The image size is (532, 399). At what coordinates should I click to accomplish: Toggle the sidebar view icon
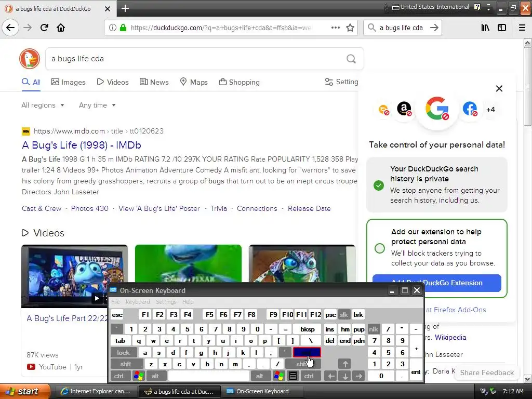click(x=502, y=28)
